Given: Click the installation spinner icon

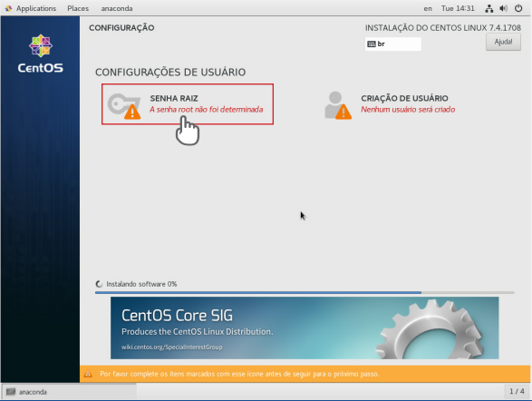Looking at the screenshot, I should click(x=99, y=284).
